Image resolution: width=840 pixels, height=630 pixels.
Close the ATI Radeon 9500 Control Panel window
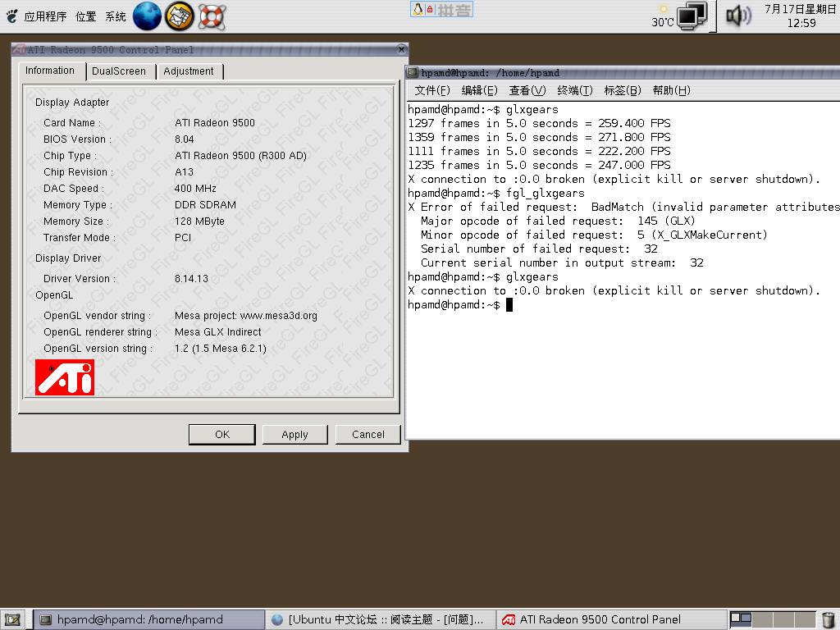(401, 49)
